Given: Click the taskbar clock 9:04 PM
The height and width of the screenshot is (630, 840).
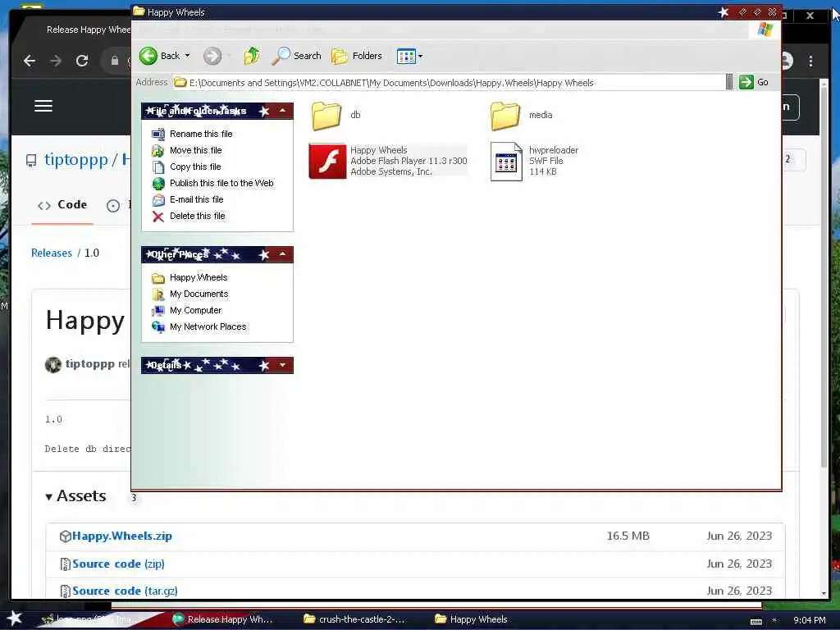Looking at the screenshot, I should pos(810,620).
